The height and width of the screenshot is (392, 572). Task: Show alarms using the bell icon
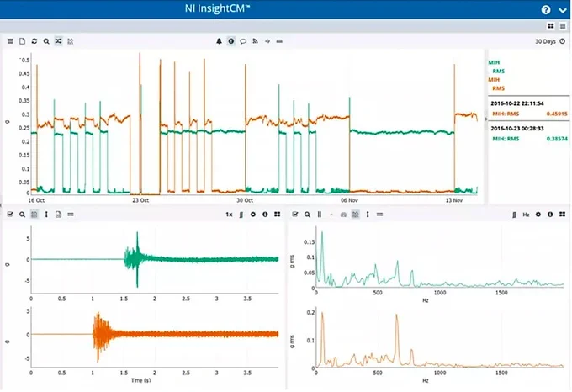point(219,41)
